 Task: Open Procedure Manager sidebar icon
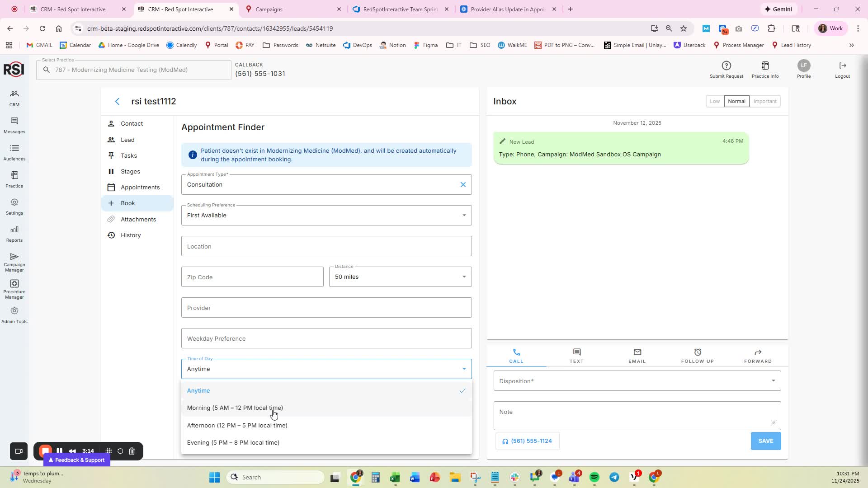[14, 289]
